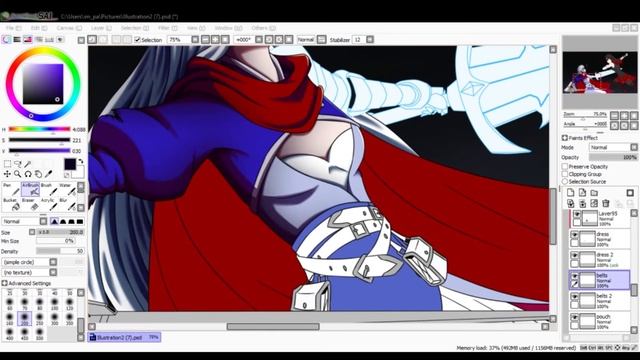The width and height of the screenshot is (640, 360).
Task: Adjust the Density slider
Action: [60, 251]
